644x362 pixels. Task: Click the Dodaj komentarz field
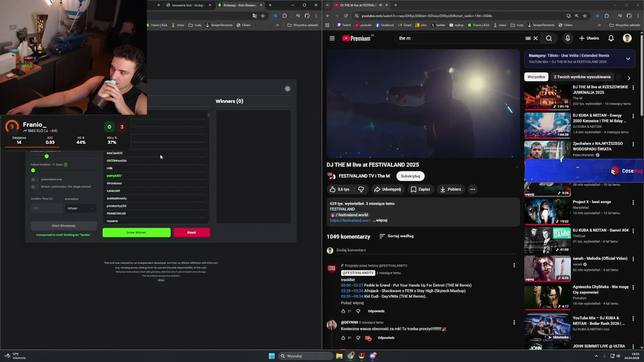click(426, 250)
